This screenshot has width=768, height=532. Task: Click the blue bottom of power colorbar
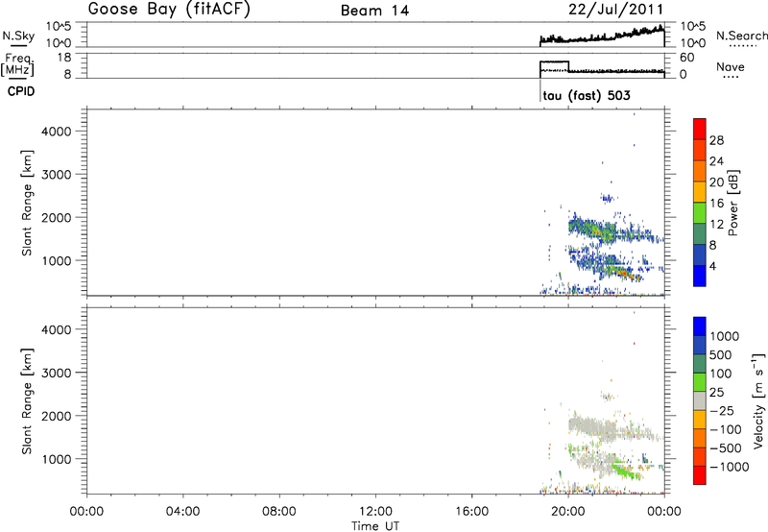pyautogui.click(x=700, y=276)
